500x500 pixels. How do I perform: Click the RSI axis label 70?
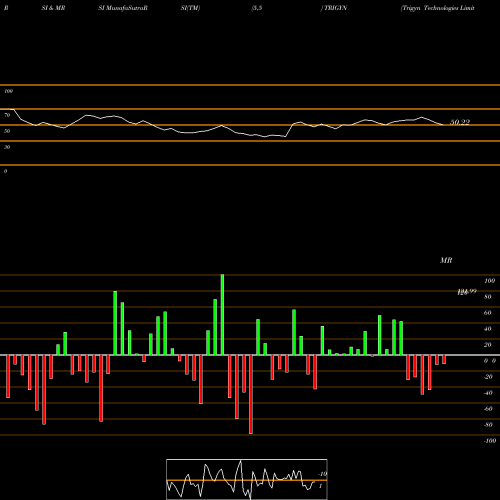click(x=7, y=115)
